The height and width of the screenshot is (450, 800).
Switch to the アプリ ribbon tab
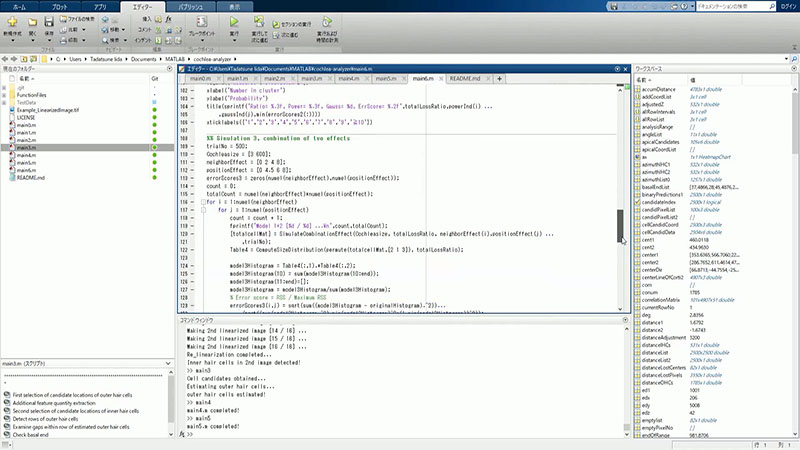point(100,7)
